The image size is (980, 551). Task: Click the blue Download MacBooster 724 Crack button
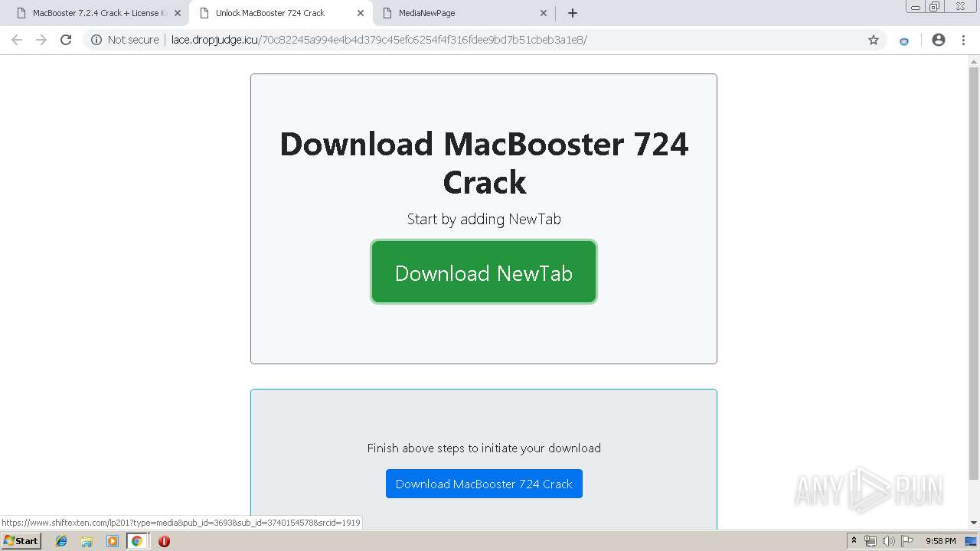coord(484,484)
